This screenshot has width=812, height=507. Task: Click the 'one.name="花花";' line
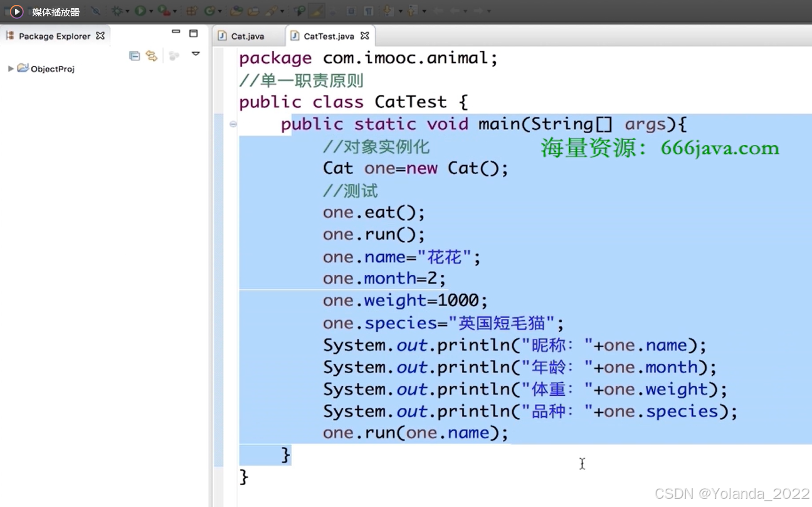tap(402, 257)
